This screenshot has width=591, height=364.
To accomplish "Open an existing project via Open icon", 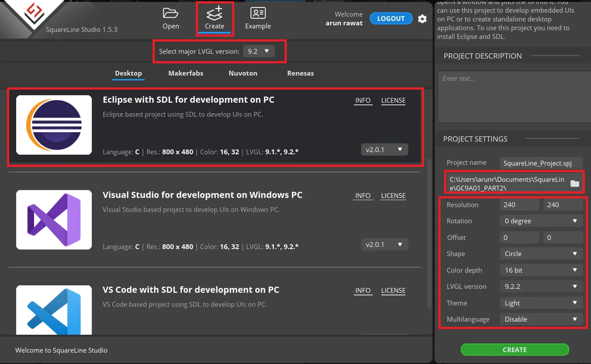I will (170, 18).
